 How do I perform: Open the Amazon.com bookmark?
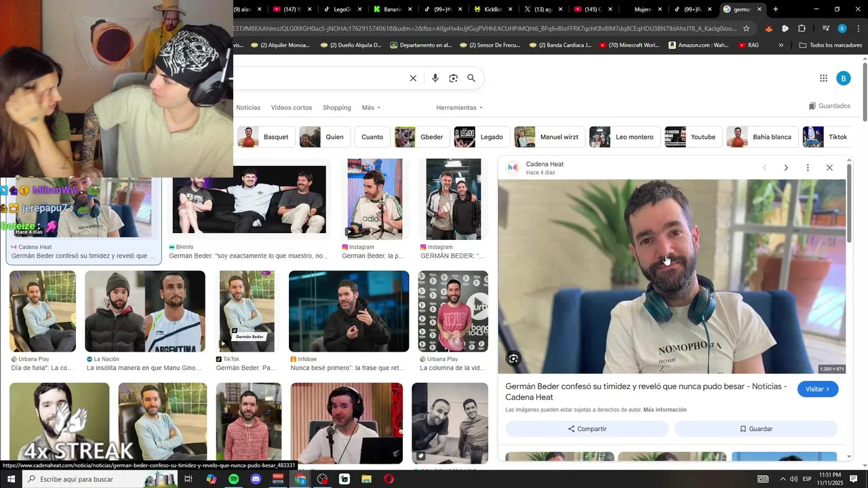point(698,45)
